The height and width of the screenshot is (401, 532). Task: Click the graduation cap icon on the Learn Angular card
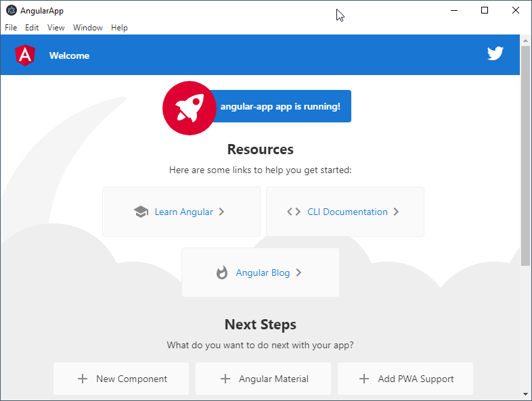tap(141, 212)
